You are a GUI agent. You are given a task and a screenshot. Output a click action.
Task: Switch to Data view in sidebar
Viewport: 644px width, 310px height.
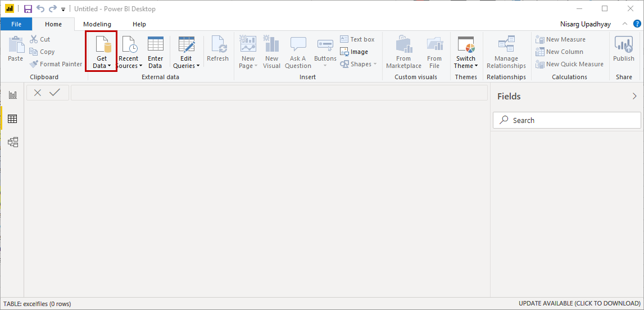click(x=13, y=118)
